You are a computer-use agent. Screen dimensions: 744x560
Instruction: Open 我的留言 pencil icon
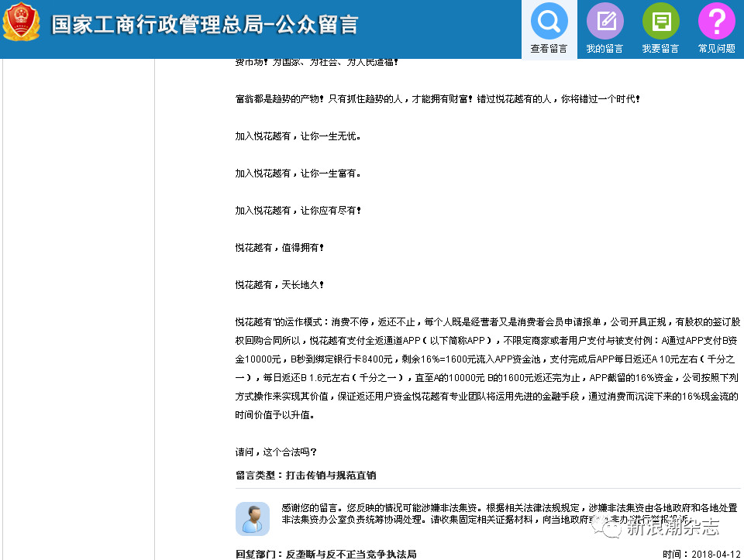pyautogui.click(x=604, y=21)
